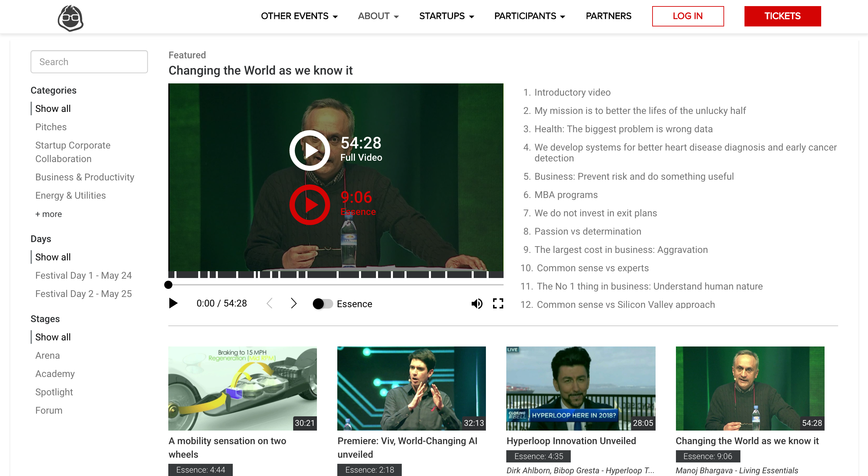The width and height of the screenshot is (868, 476).
Task: Click the video progress slider handle
Action: (x=168, y=285)
